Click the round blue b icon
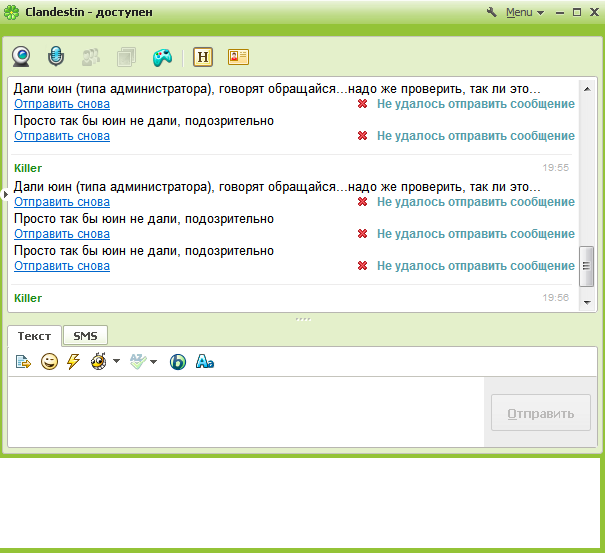605x553 pixels. [178, 362]
